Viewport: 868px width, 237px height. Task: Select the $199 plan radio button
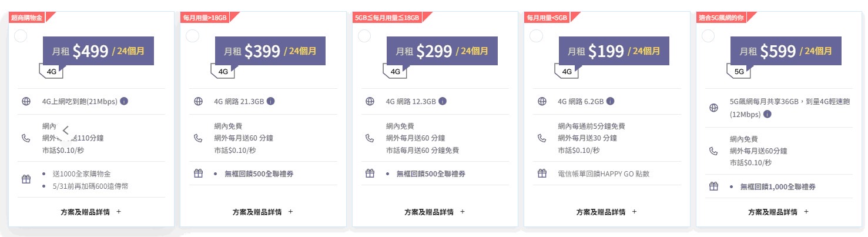536,36
